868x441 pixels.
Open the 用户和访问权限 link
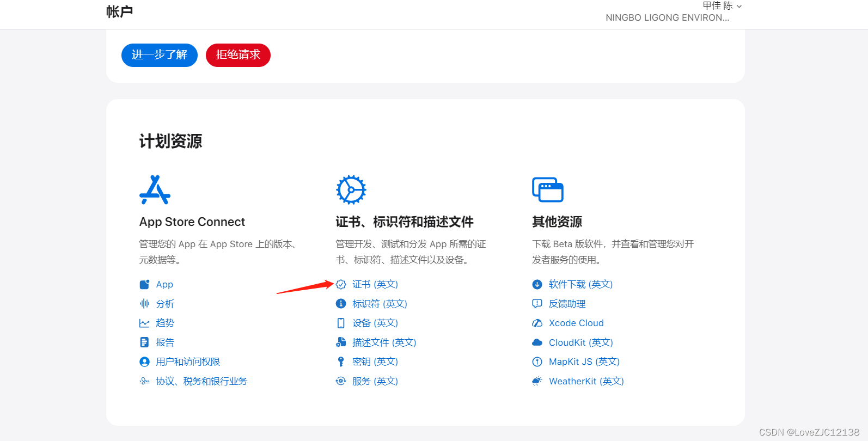click(x=188, y=362)
